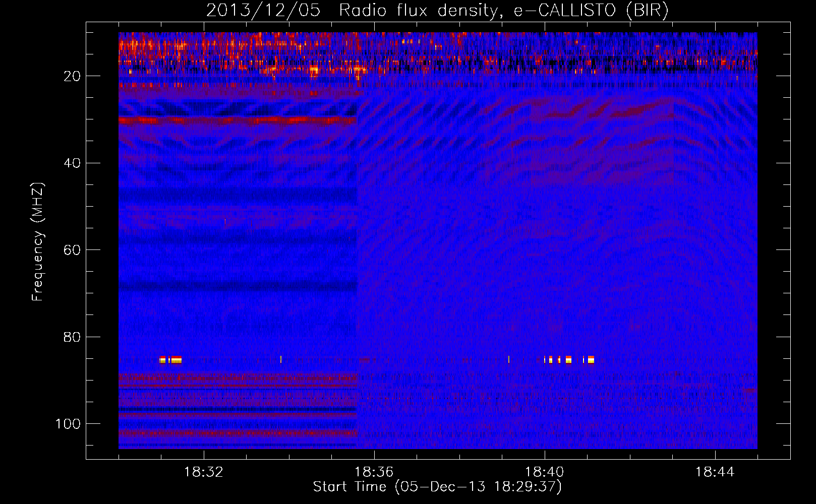Click the plot title "Radio flux density, e-CALLISTO (BIR)"
The width and height of the screenshot is (816, 504).
(503, 11)
